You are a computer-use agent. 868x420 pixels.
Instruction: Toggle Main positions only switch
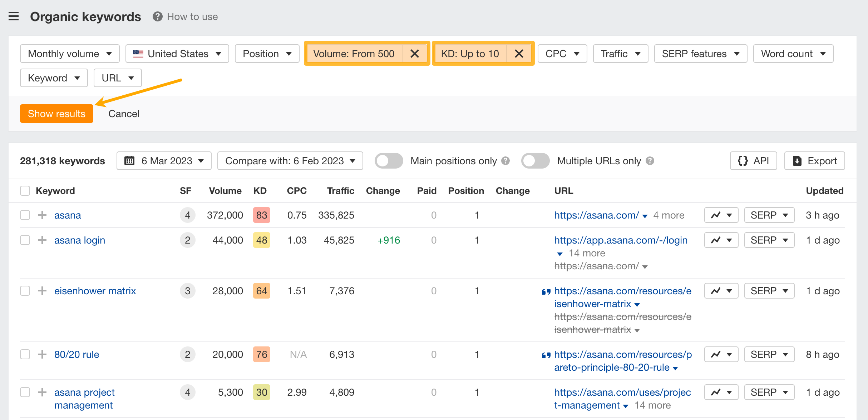pos(389,161)
